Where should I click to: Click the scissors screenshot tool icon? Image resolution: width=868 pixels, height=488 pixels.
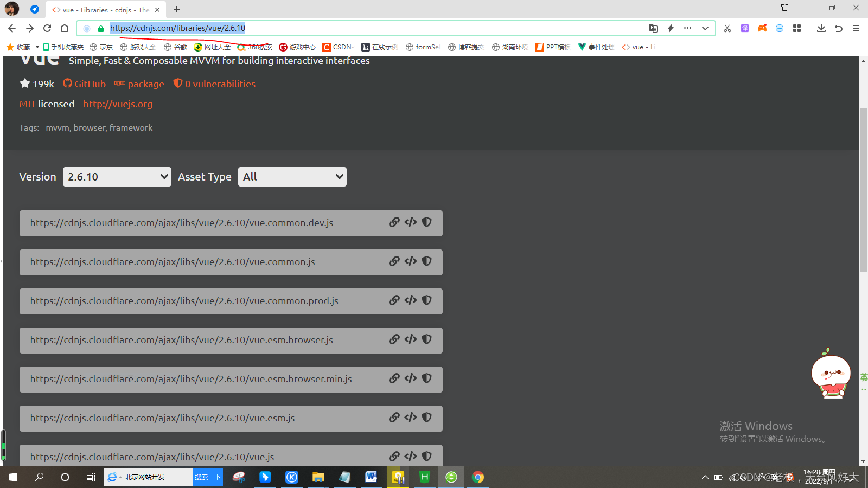point(727,28)
